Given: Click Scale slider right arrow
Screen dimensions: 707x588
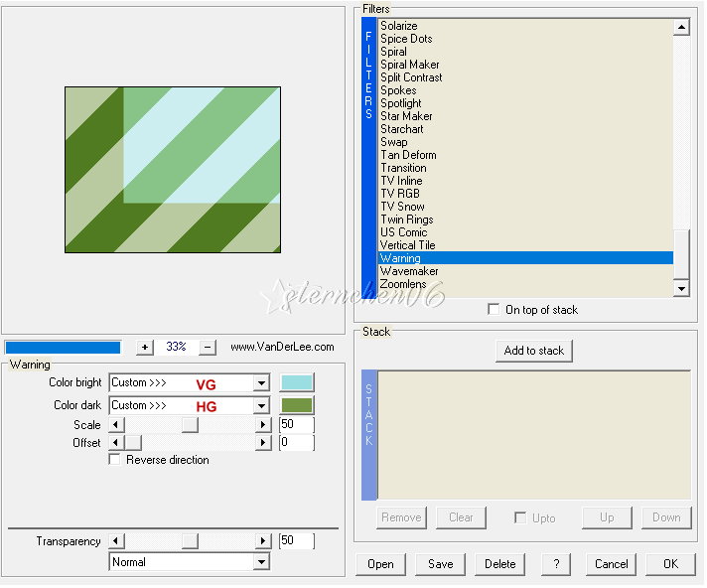Looking at the screenshot, I should (x=263, y=425).
